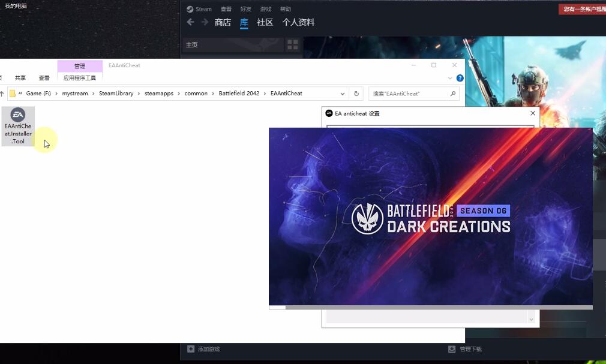606x364 pixels.
Task: Select the 我的电脑 desktop label
Action: pos(16,6)
